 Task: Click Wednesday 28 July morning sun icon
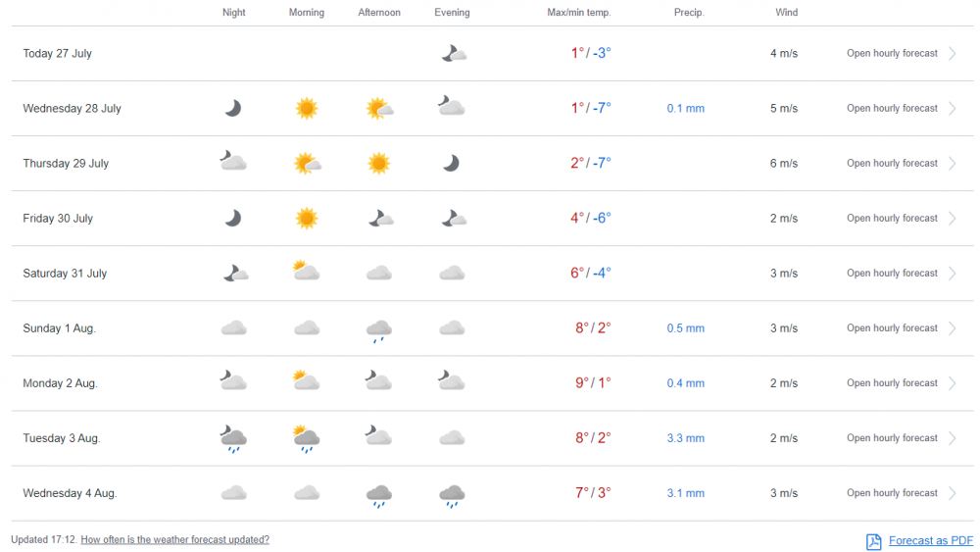[307, 109]
